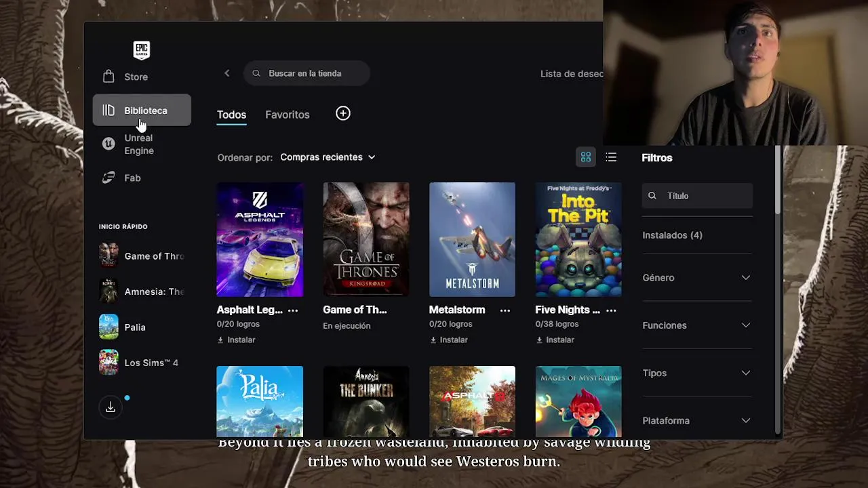Select the Favoritos tab
Screen dimensions: 868x488
[x=288, y=115]
